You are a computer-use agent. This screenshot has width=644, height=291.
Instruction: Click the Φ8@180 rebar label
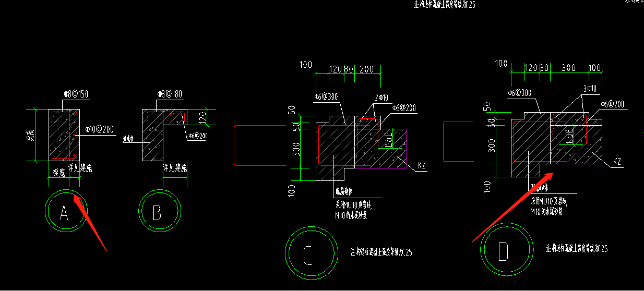click(x=169, y=94)
